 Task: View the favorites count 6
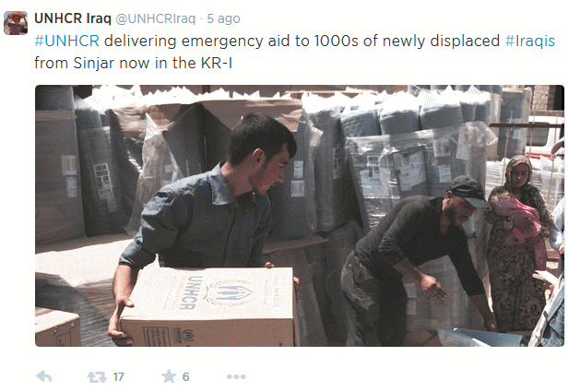(x=185, y=377)
